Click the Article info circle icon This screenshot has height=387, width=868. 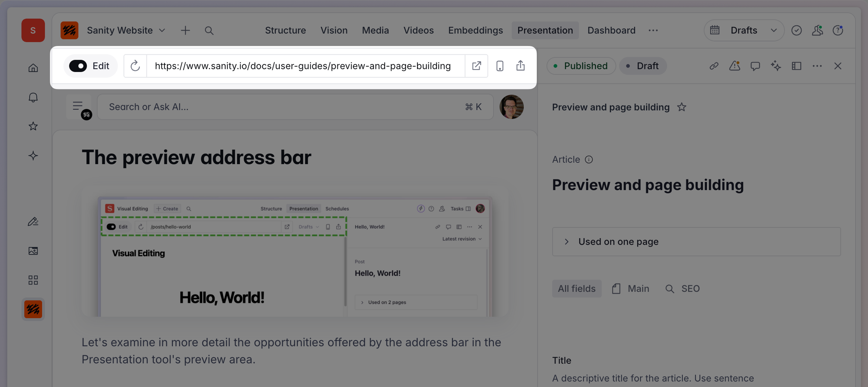(x=589, y=159)
